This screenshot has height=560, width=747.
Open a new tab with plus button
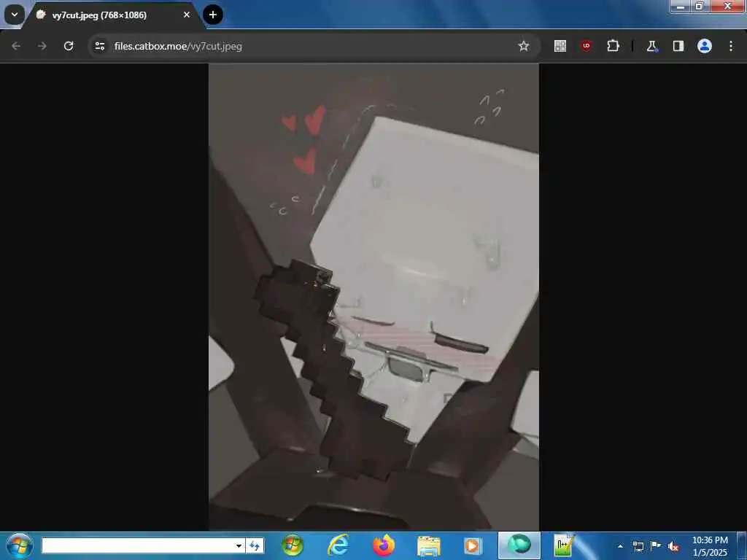tap(213, 15)
